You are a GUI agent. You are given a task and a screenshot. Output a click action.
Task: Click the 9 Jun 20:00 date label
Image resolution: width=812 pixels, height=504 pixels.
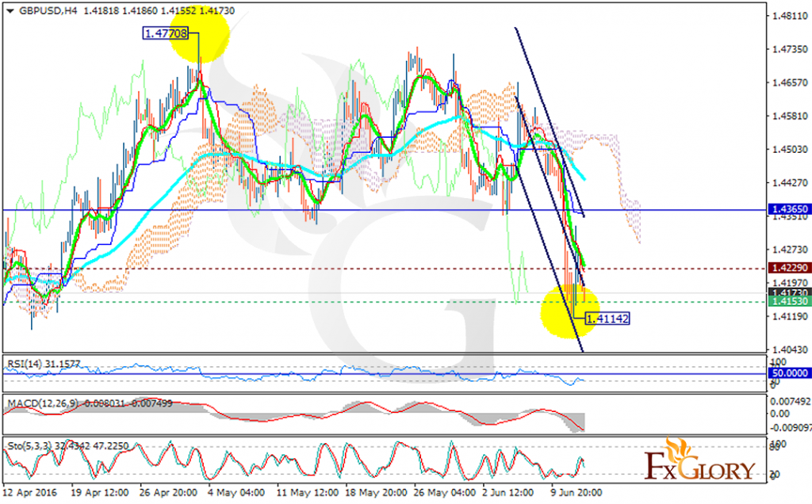tap(576, 493)
